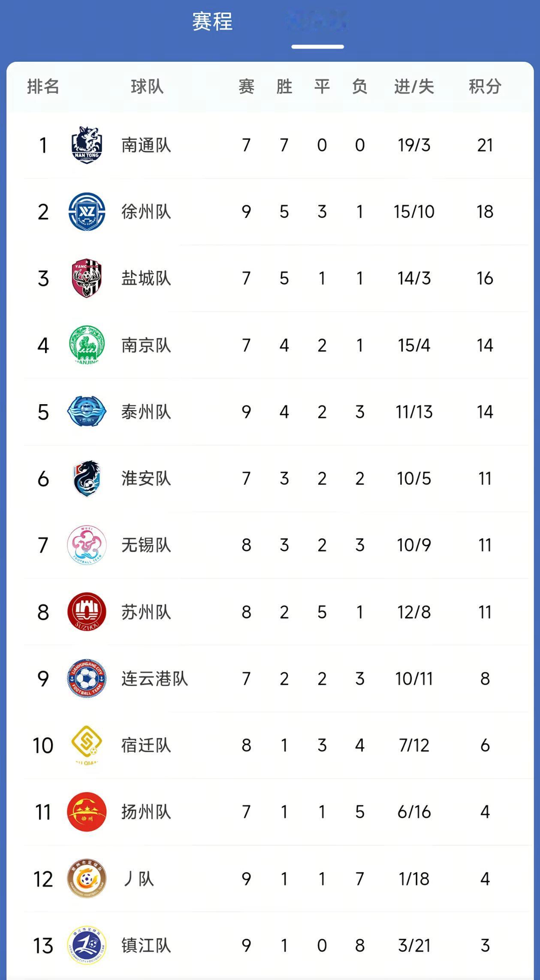Tap the blue Taizhou team logo
The image size is (540, 980).
click(x=87, y=411)
